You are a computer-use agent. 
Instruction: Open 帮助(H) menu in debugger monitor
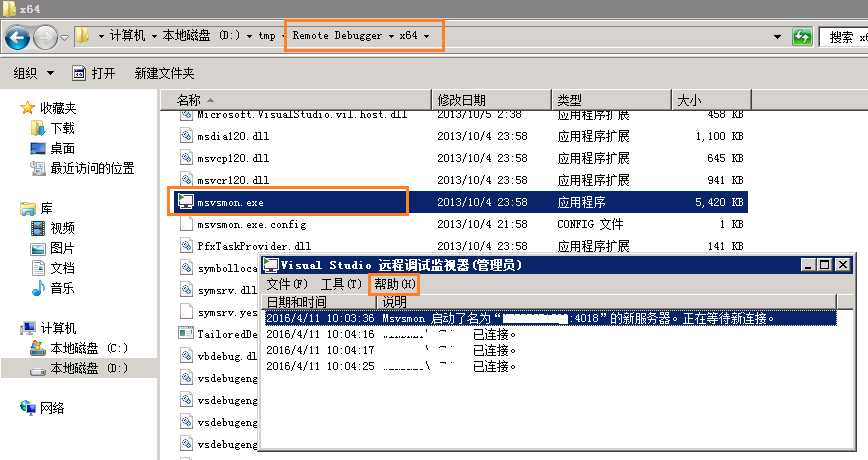pos(394,284)
